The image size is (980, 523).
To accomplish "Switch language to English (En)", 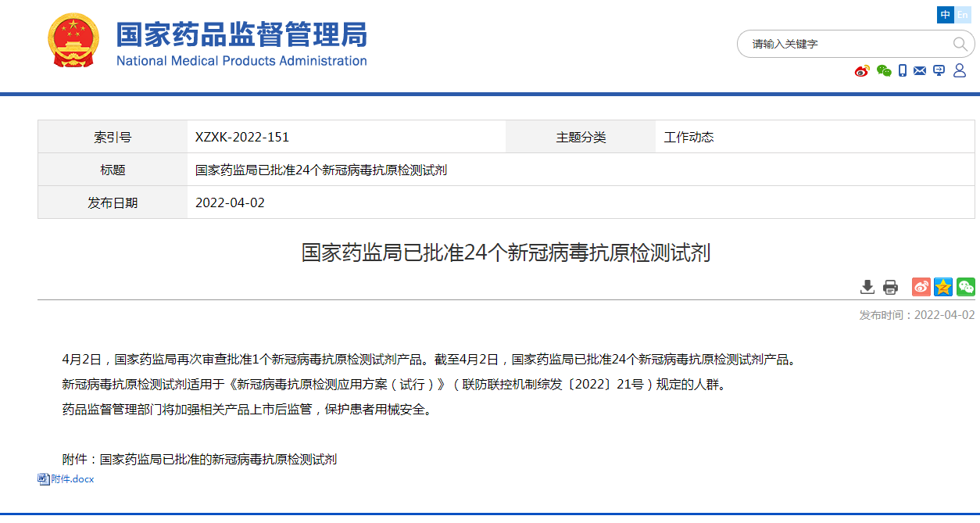I will 963,15.
